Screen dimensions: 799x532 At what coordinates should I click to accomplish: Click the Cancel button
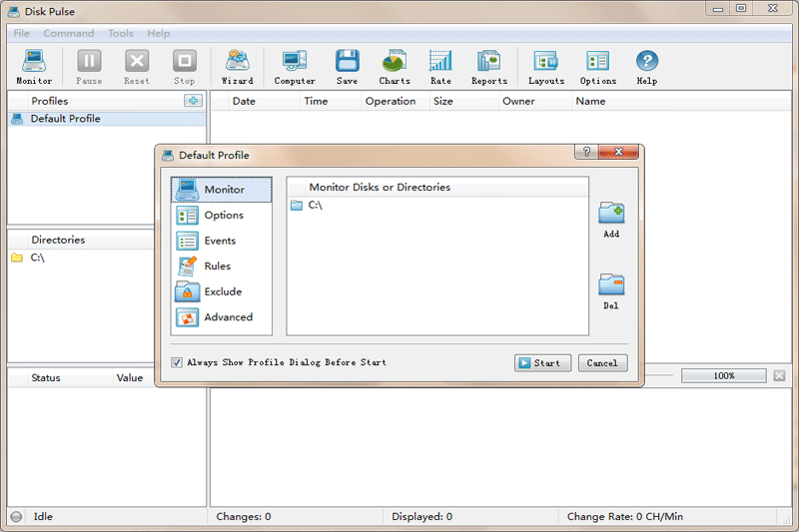[603, 363]
